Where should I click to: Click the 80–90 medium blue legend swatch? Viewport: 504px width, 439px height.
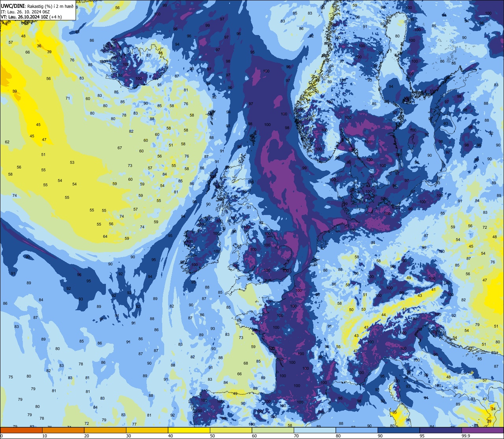(357, 430)
